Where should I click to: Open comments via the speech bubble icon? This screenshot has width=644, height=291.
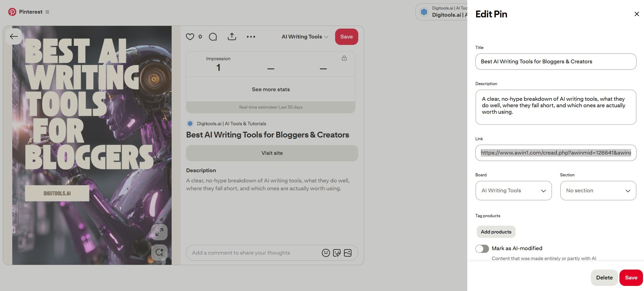click(213, 37)
